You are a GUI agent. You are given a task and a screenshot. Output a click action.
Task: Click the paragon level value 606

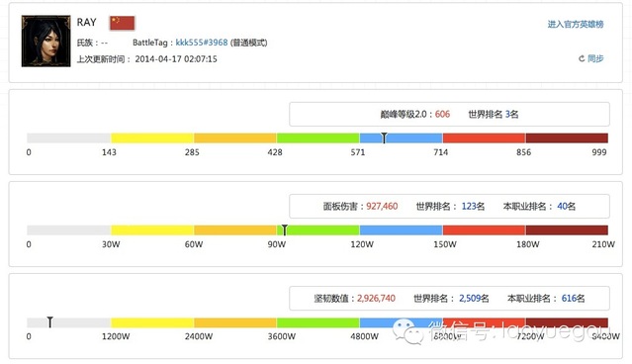(x=442, y=114)
